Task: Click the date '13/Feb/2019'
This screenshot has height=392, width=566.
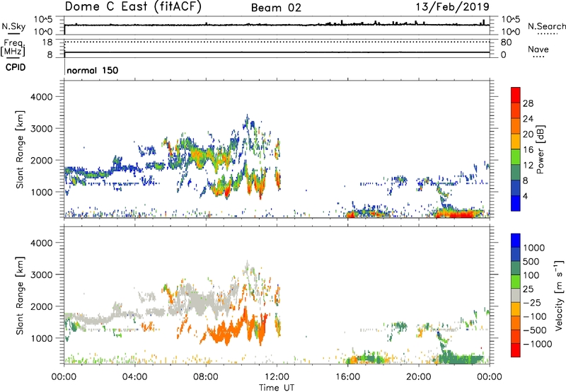Action: [452, 6]
